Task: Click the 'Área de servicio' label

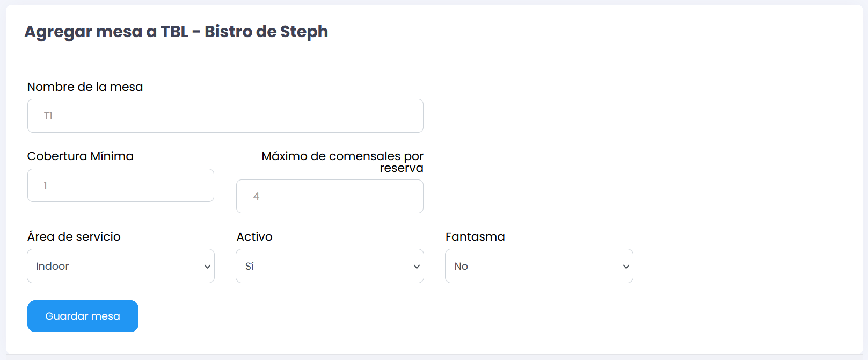Action: (74, 237)
